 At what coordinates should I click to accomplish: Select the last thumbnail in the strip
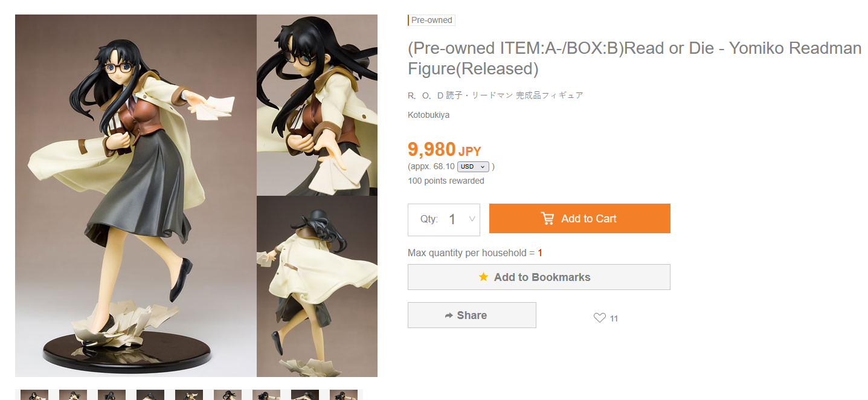pyautogui.click(x=344, y=395)
